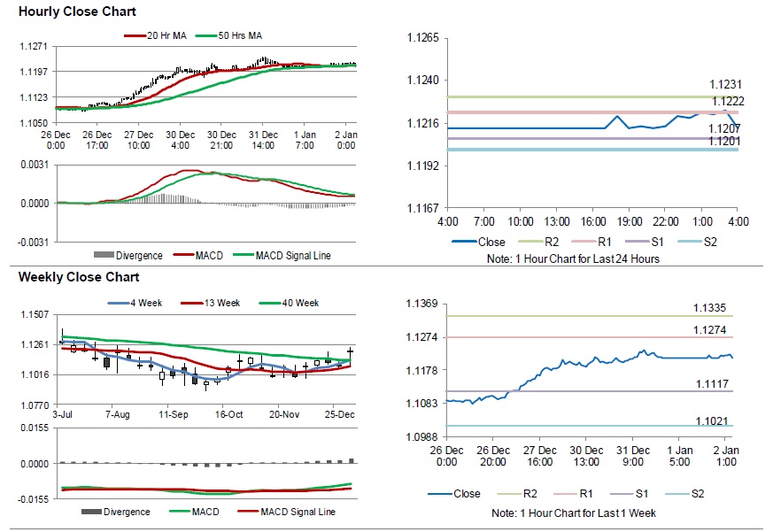Click the 1.1261 weekly y-axis value
Screen dimensions: 773x532
coord(35,344)
